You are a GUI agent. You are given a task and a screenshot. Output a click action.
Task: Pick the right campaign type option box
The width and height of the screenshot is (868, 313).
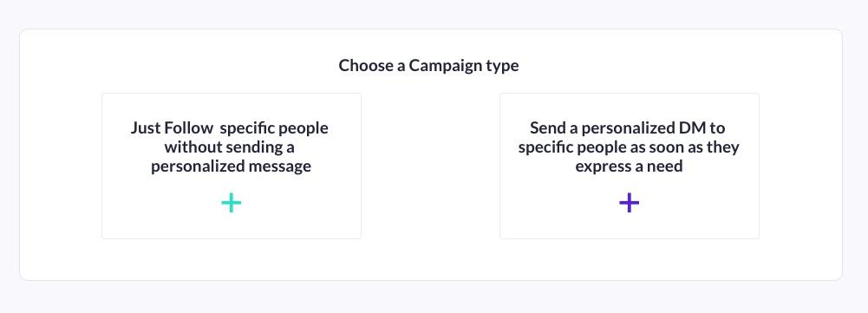click(630, 166)
